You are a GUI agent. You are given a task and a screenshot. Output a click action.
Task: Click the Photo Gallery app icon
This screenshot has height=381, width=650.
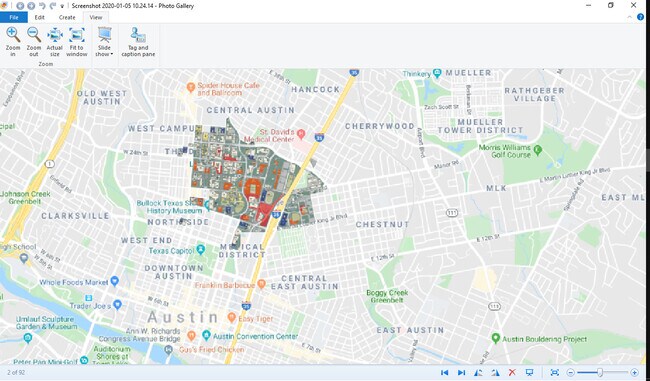pos(4,5)
